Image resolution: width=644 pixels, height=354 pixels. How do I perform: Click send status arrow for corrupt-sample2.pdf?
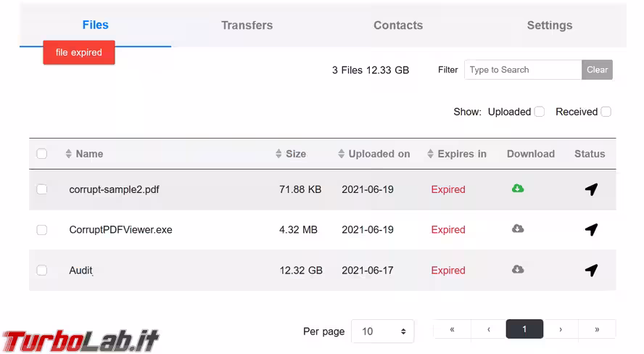(x=591, y=189)
